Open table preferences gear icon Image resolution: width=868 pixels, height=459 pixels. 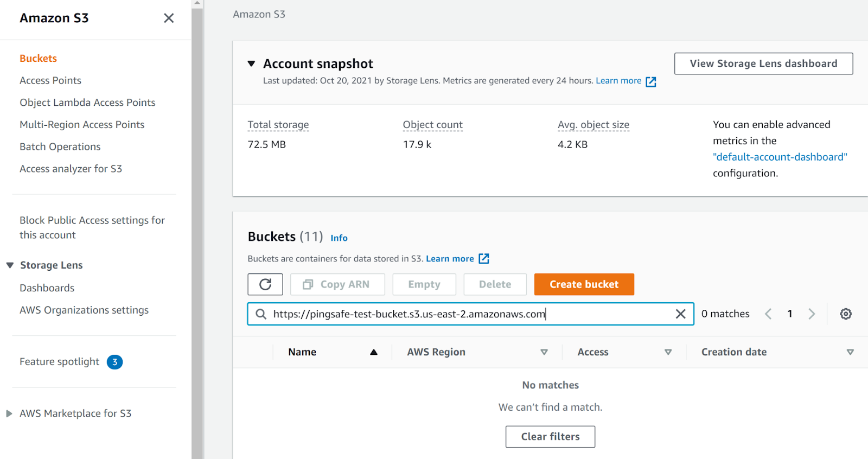click(845, 314)
